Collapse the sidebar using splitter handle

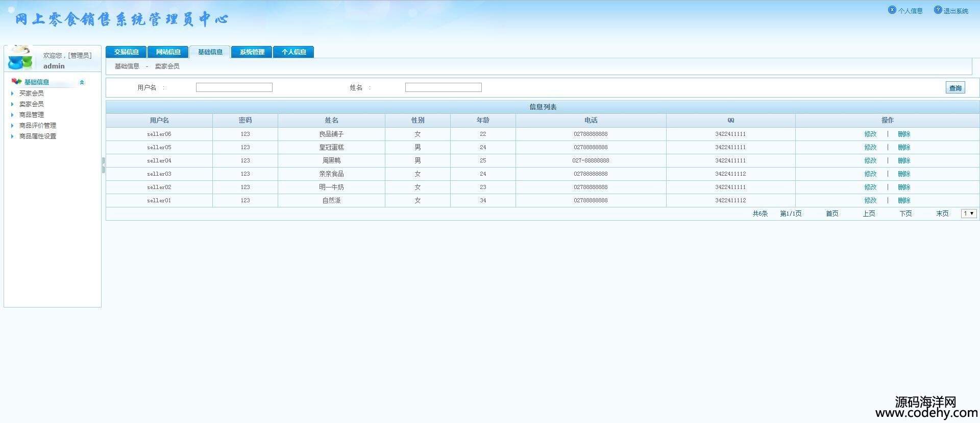coord(103,166)
